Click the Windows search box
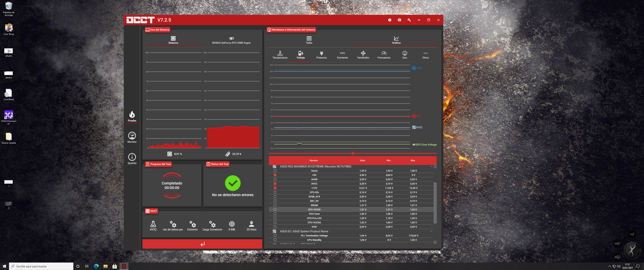 tap(41, 266)
